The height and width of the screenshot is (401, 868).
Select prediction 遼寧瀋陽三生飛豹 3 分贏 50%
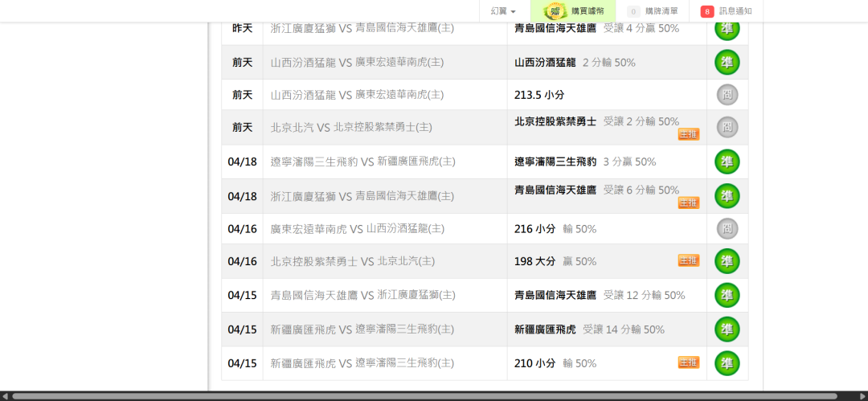coord(585,162)
